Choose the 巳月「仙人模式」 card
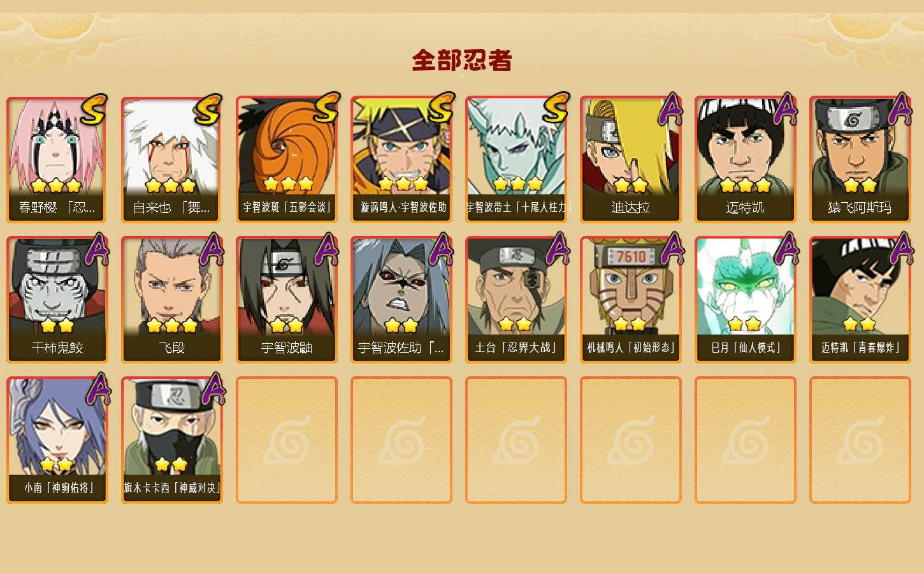 [746, 300]
